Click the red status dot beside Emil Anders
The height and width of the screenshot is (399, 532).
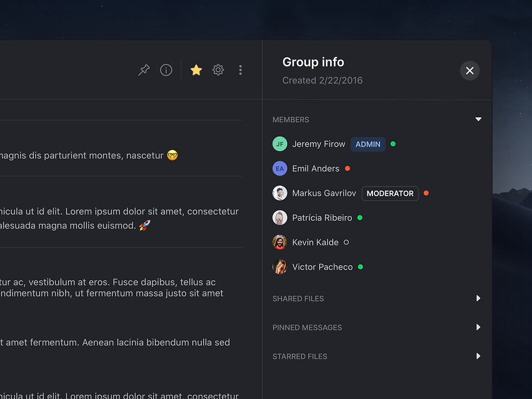347,168
